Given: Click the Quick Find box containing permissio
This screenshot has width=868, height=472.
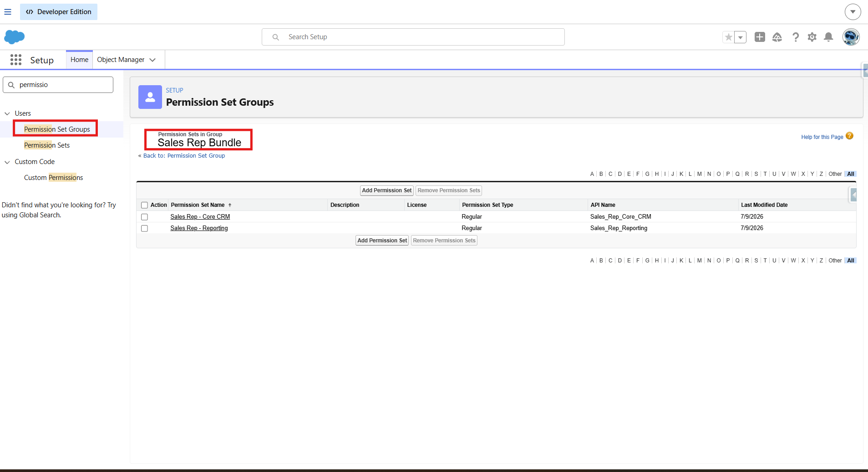Looking at the screenshot, I should (x=58, y=85).
